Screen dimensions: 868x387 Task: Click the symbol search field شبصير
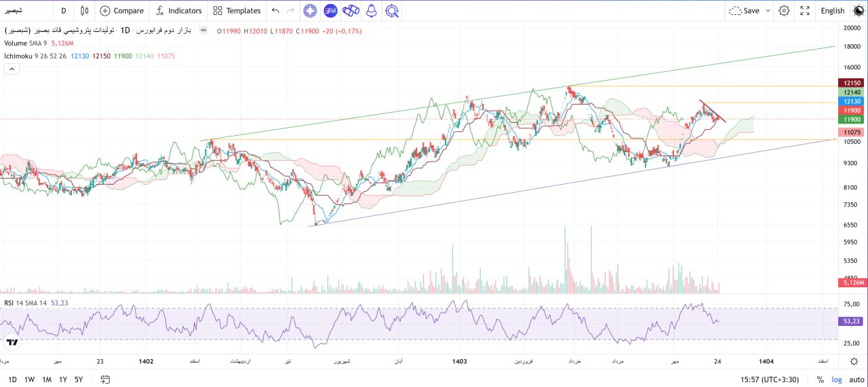(27, 10)
